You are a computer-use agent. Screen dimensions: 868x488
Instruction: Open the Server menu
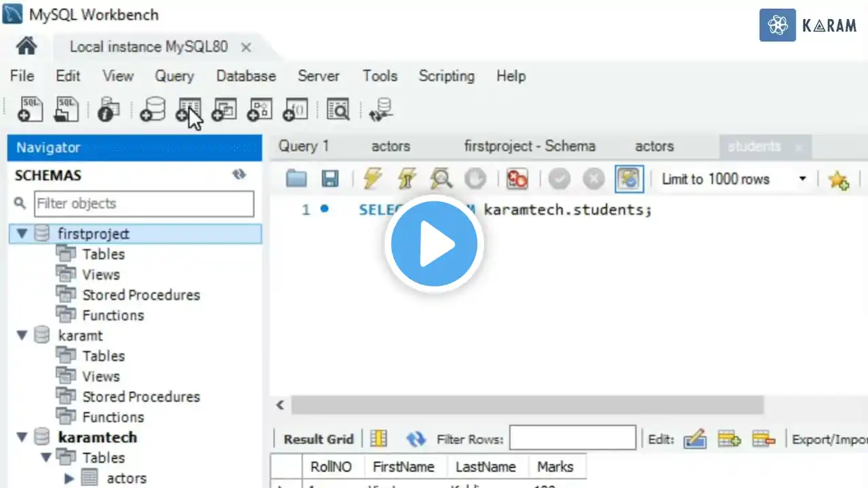click(319, 76)
